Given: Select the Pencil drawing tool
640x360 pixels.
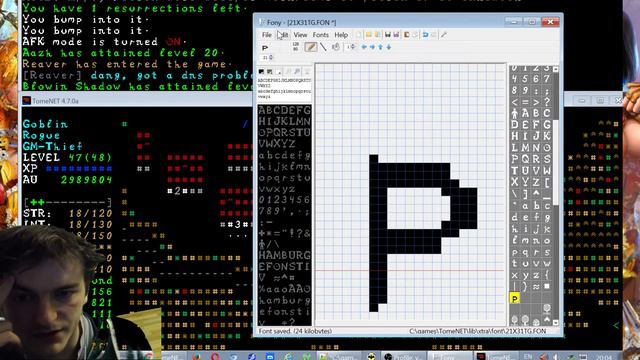Looking at the screenshot, I should click(311, 47).
